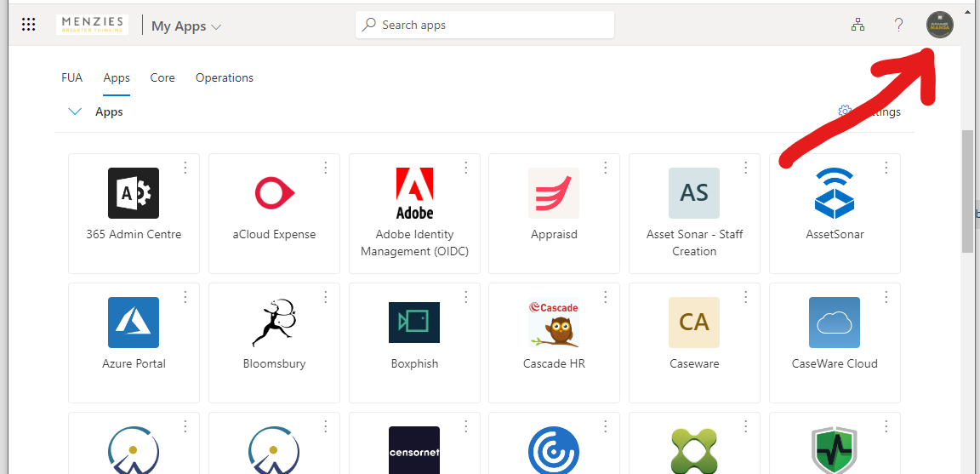
Task: Launch the Cascade HR owl icon
Action: pos(554,323)
